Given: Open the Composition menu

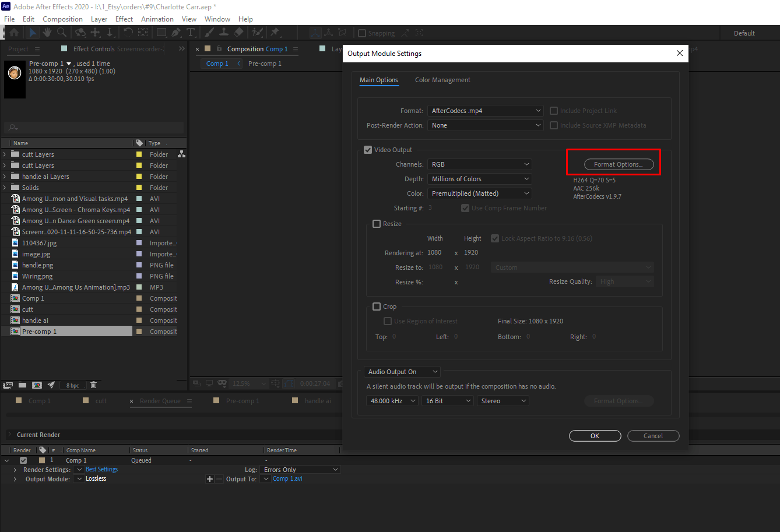Looking at the screenshot, I should 62,19.
